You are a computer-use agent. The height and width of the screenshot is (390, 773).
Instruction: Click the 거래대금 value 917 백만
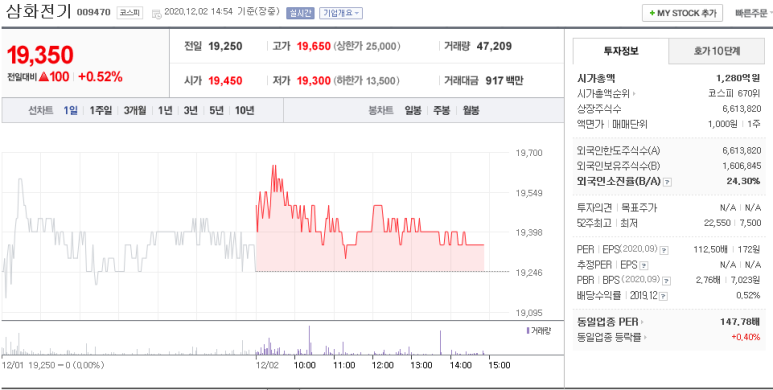[504, 80]
